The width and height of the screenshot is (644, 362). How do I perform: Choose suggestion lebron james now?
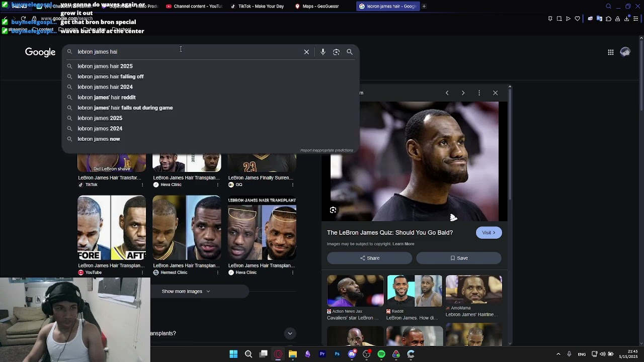tap(210, 139)
